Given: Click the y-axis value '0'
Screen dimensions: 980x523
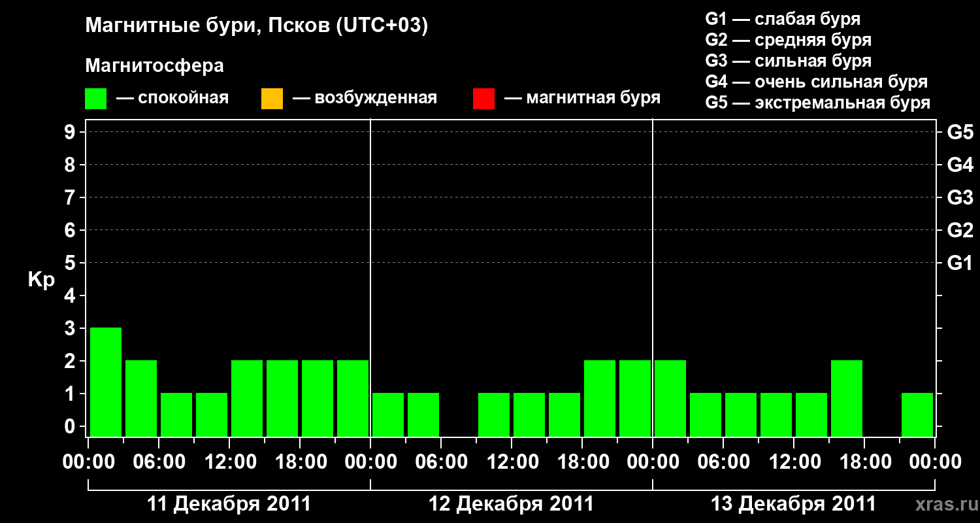Looking at the screenshot, I should 71,426.
